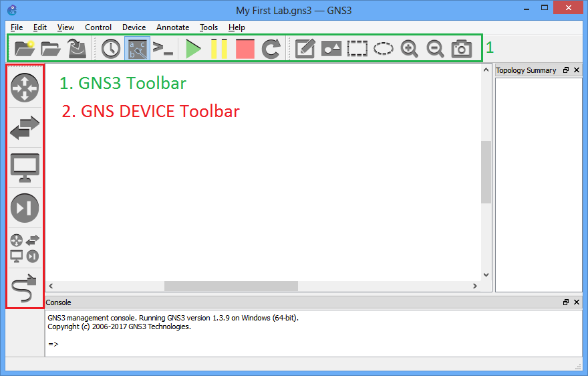588x376 pixels.
Task: Suspend all devices with yellow pause
Action: (218, 48)
